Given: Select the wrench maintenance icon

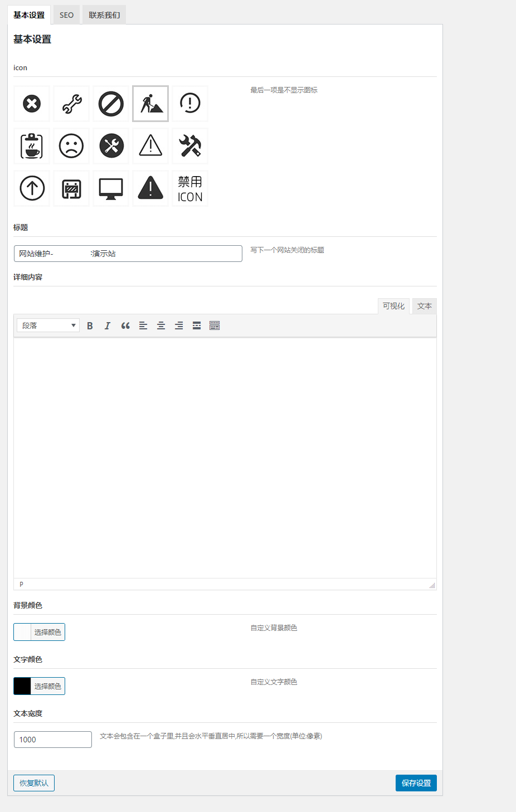Looking at the screenshot, I should click(71, 104).
